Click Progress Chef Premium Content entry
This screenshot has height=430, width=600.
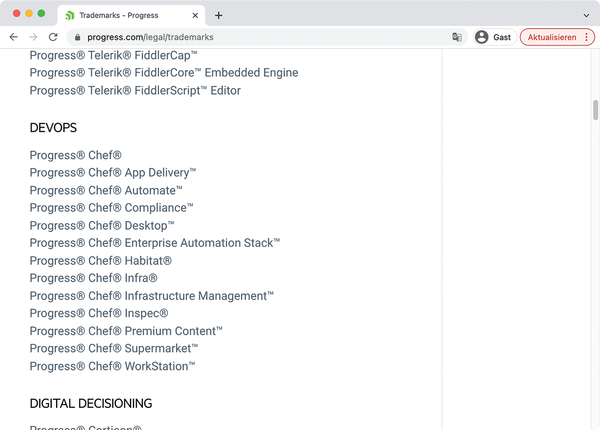click(x=126, y=331)
